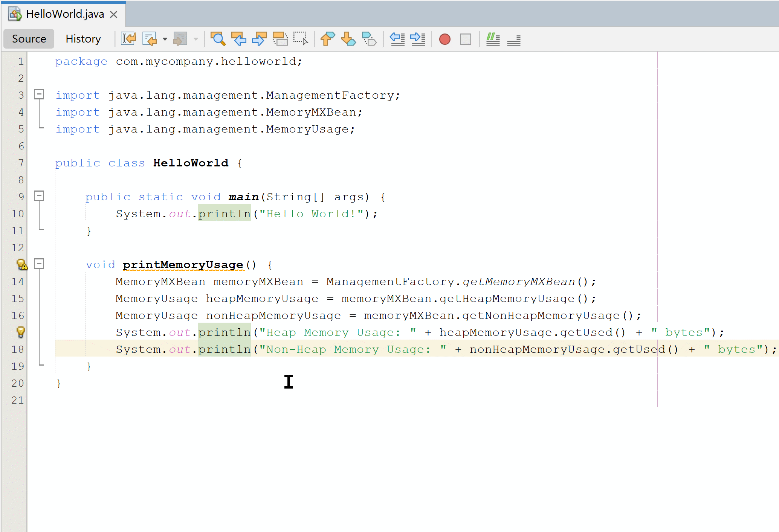Click the Comment toggle icon
The width and height of the screenshot is (779, 532).
493,39
